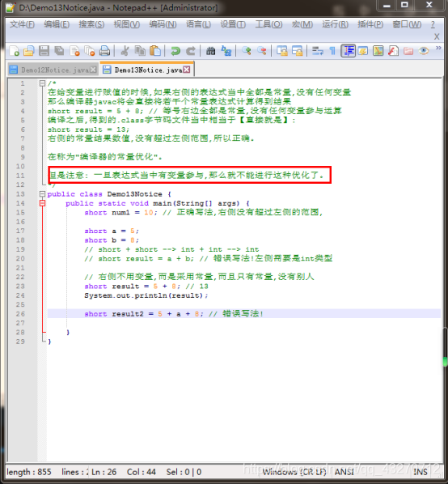The width and height of the screenshot is (448, 484).
Task: Open the 视图(V) menu
Action: point(126,24)
